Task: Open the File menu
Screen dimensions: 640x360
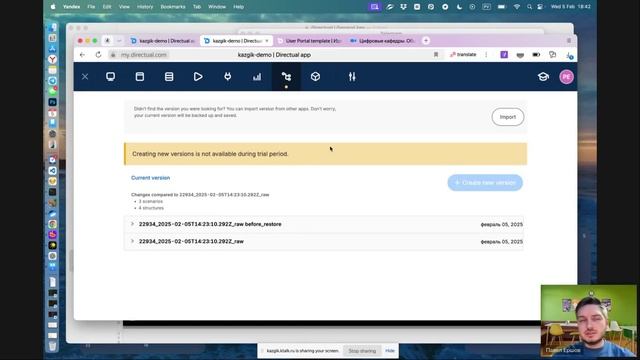Action: (91, 7)
